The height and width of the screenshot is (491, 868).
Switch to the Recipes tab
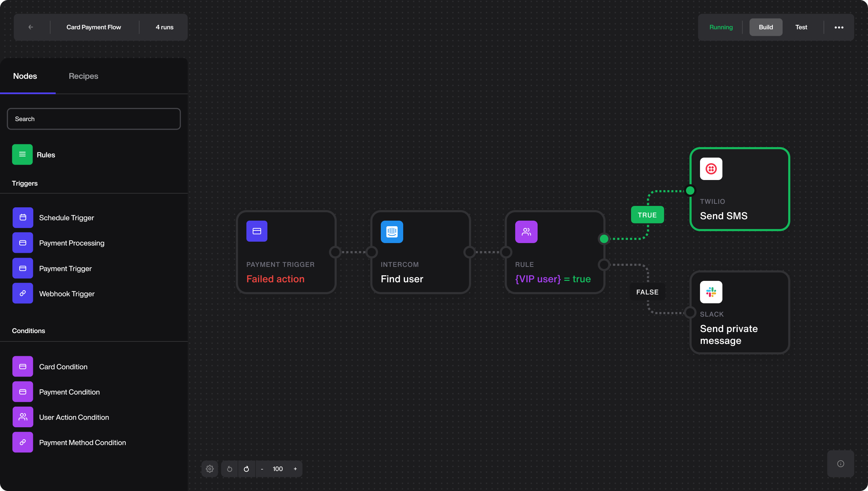[x=83, y=76]
